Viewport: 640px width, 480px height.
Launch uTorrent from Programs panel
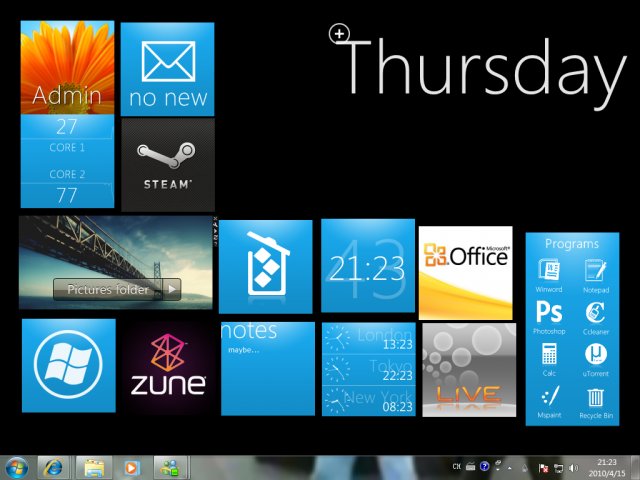click(x=596, y=360)
